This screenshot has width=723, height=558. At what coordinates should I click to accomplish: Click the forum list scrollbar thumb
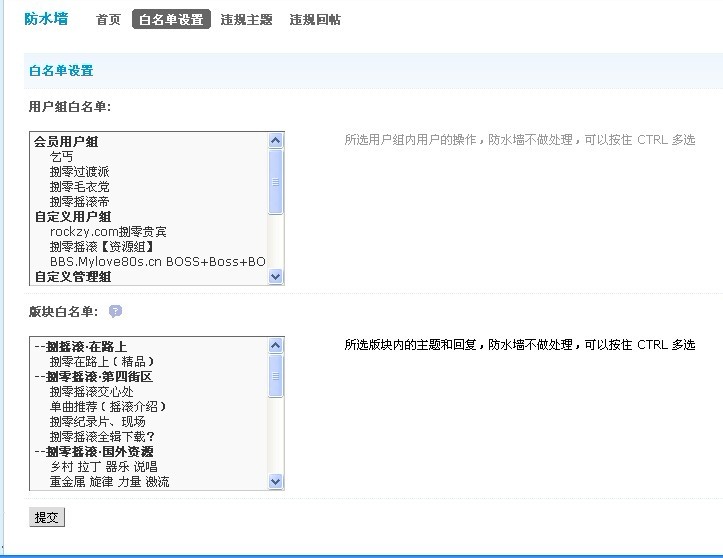pos(275,376)
